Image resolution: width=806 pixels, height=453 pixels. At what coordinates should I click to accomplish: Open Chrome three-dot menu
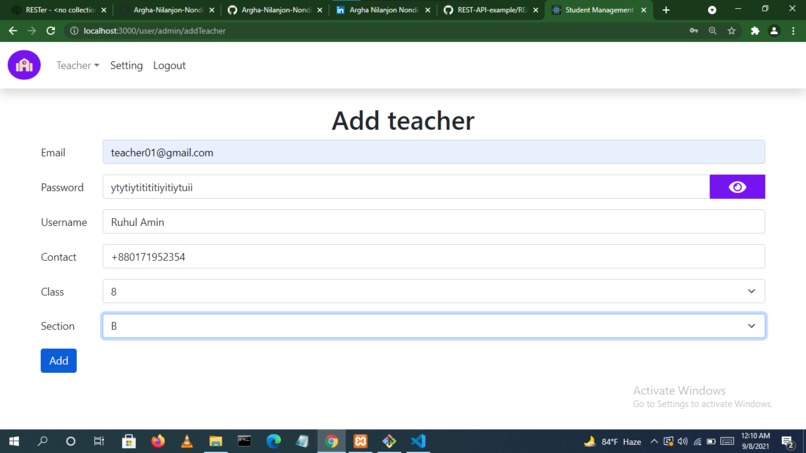pos(793,31)
